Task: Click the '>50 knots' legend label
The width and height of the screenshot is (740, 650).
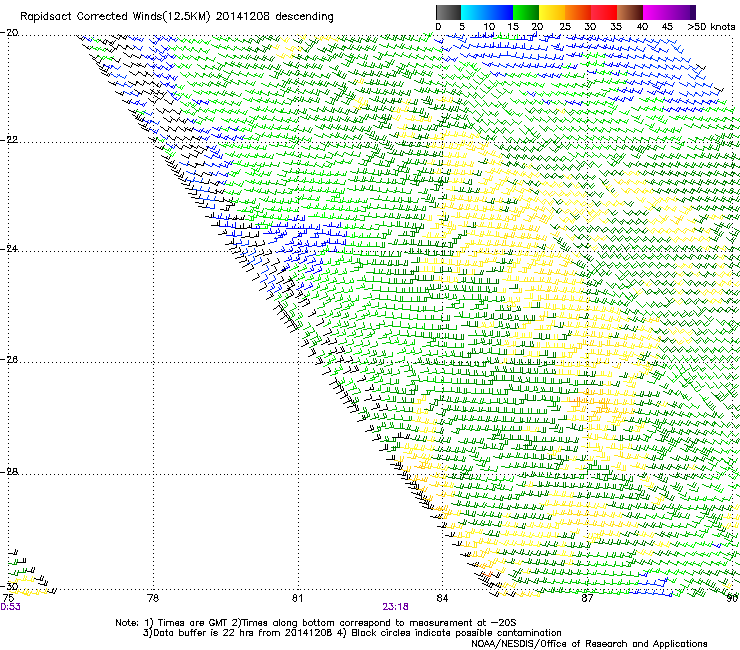Action: click(x=711, y=27)
